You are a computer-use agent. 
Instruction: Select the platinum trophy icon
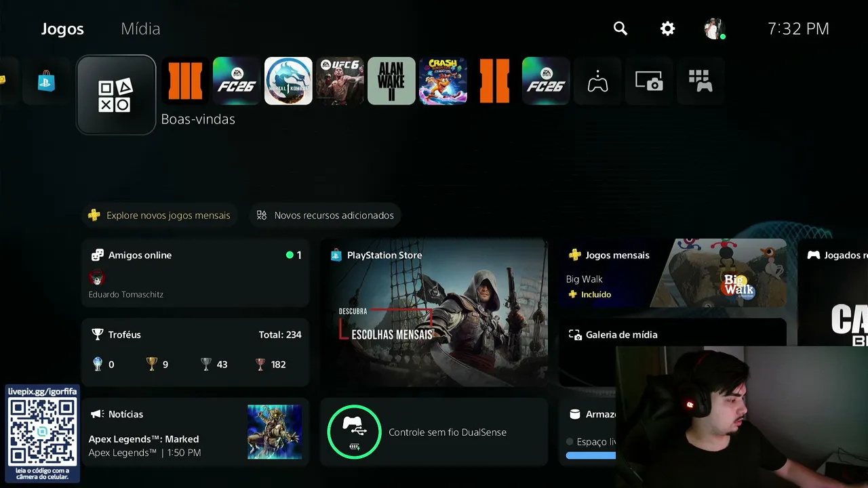pyautogui.click(x=98, y=364)
